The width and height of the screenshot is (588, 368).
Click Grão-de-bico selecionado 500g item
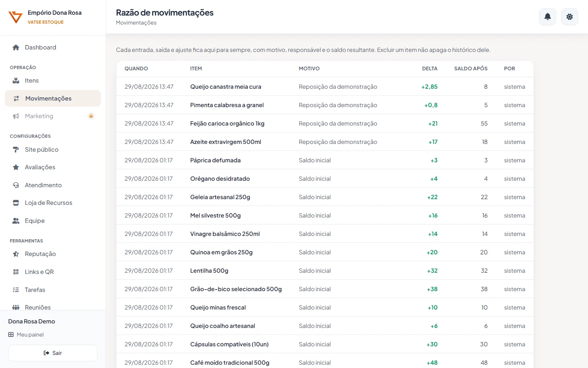236,289
